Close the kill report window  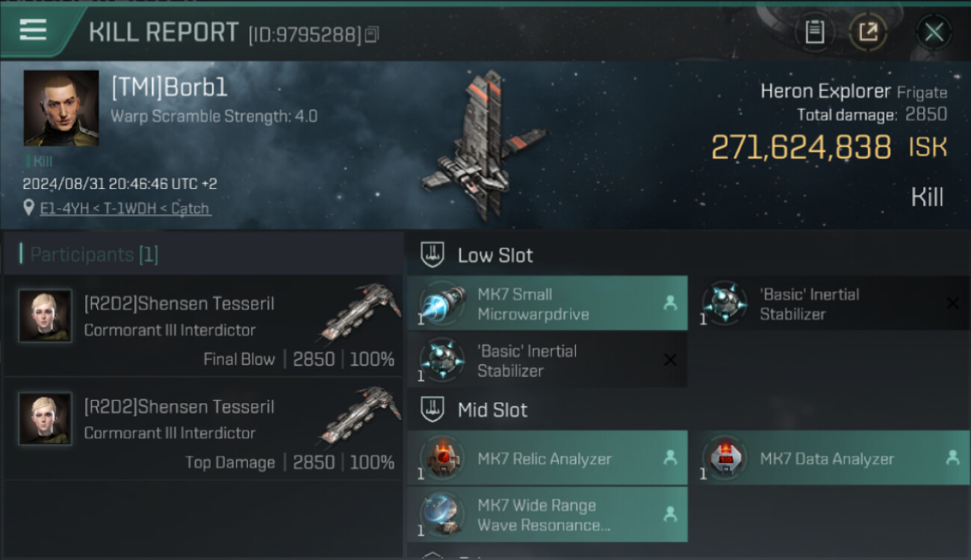tap(934, 32)
